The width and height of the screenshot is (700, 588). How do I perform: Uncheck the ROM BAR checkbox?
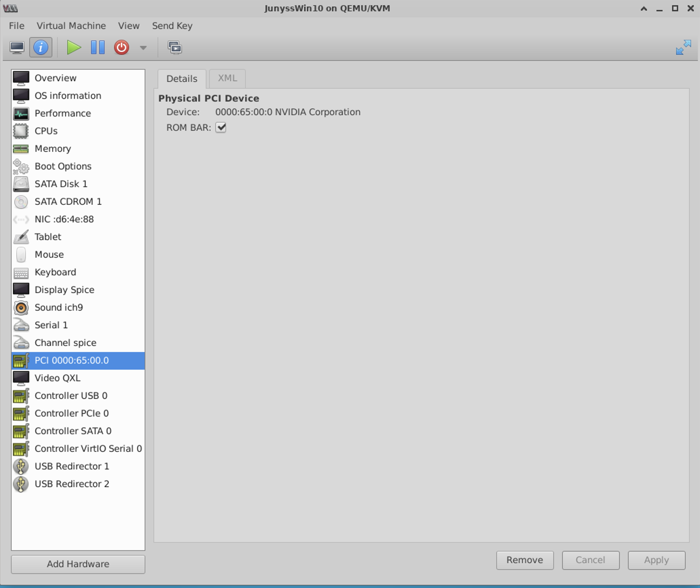(x=221, y=128)
